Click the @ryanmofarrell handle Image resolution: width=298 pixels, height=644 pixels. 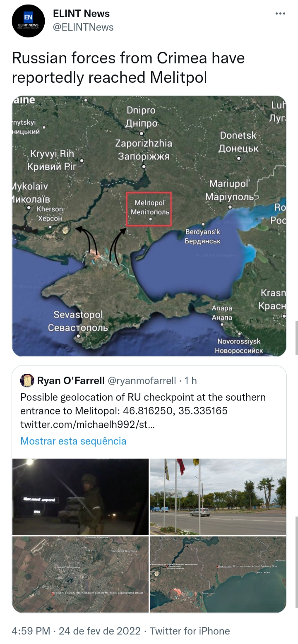(x=142, y=380)
